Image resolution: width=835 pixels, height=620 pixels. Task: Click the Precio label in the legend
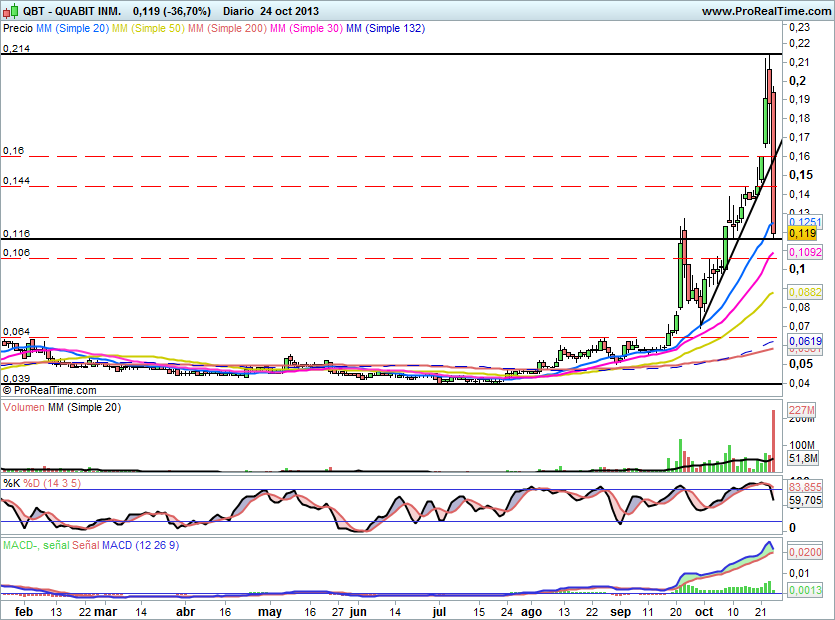coord(18,29)
